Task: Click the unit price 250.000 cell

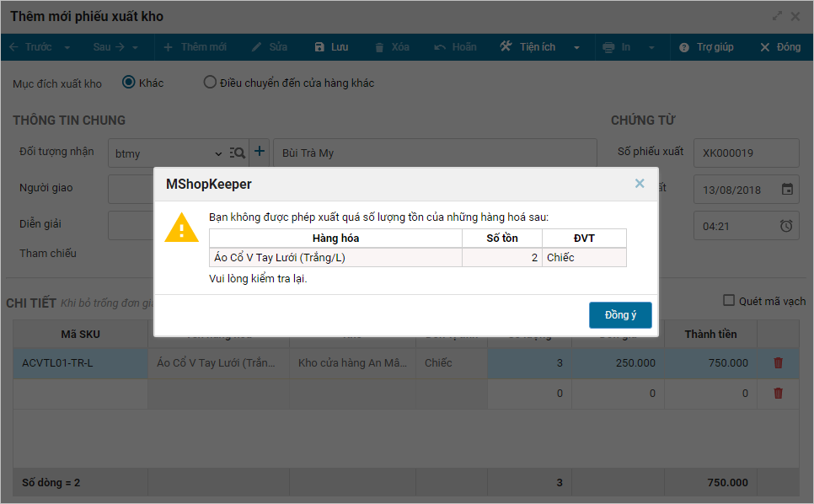Action: (618, 362)
